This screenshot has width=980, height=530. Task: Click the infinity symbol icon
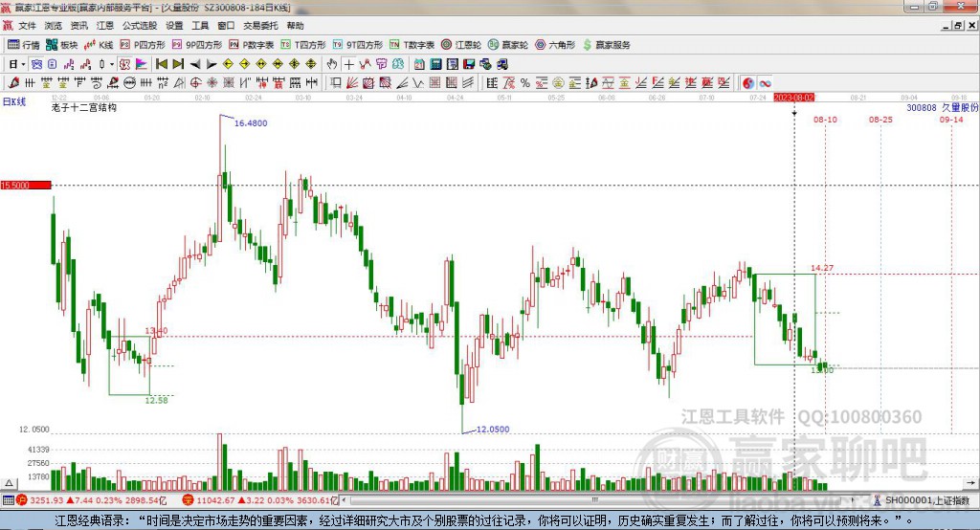pos(765,83)
